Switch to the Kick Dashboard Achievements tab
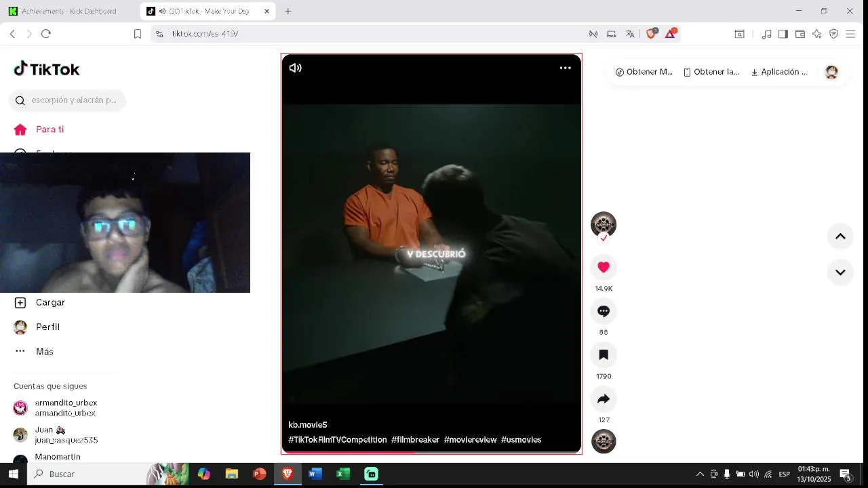The height and width of the screenshot is (488, 868). coord(71,12)
